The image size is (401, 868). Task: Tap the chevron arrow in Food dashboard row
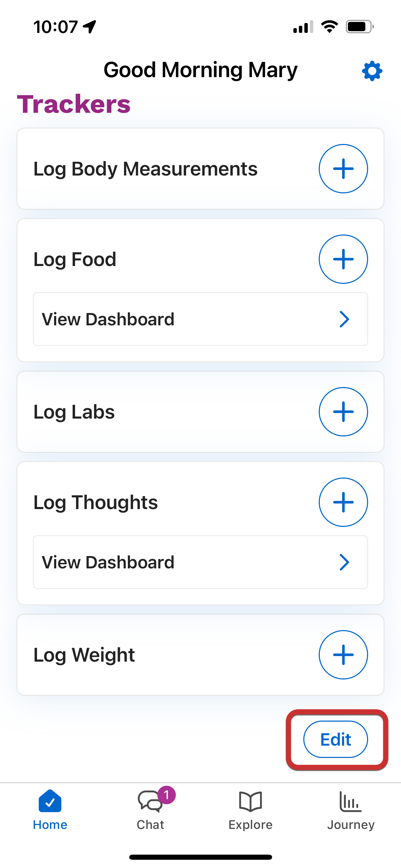pos(344,319)
